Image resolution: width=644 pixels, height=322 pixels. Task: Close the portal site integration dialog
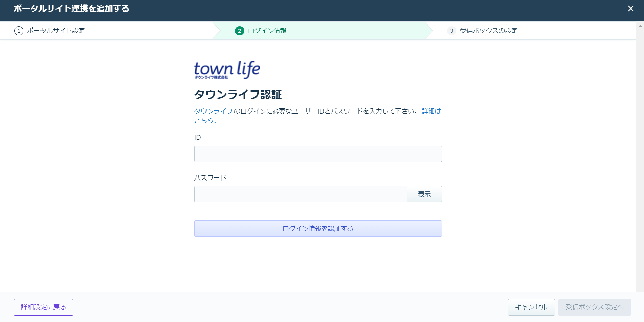click(631, 9)
